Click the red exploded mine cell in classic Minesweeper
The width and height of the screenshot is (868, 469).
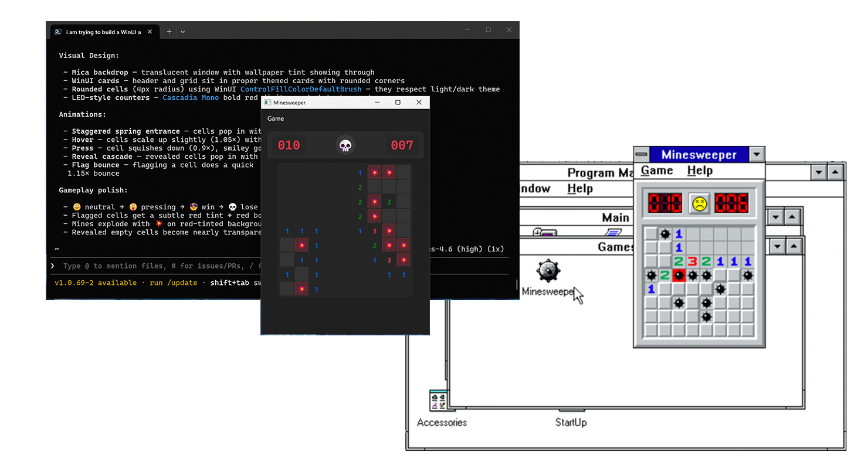pyautogui.click(x=679, y=275)
